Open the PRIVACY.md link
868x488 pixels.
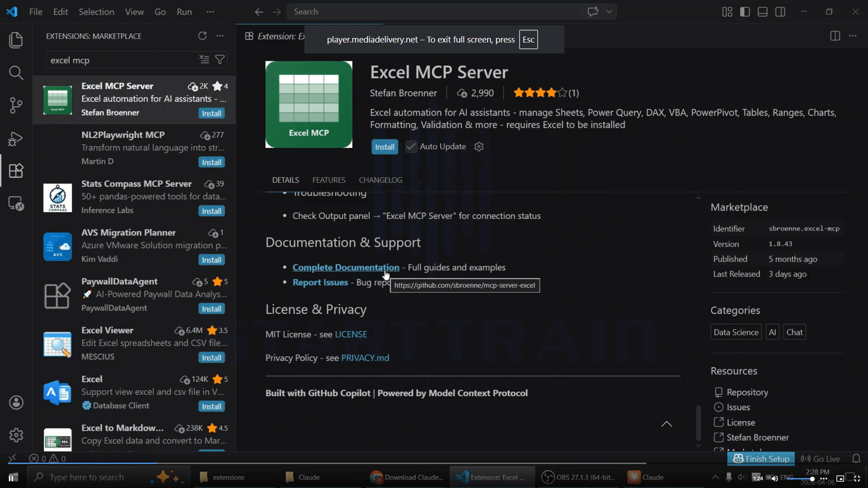365,358
